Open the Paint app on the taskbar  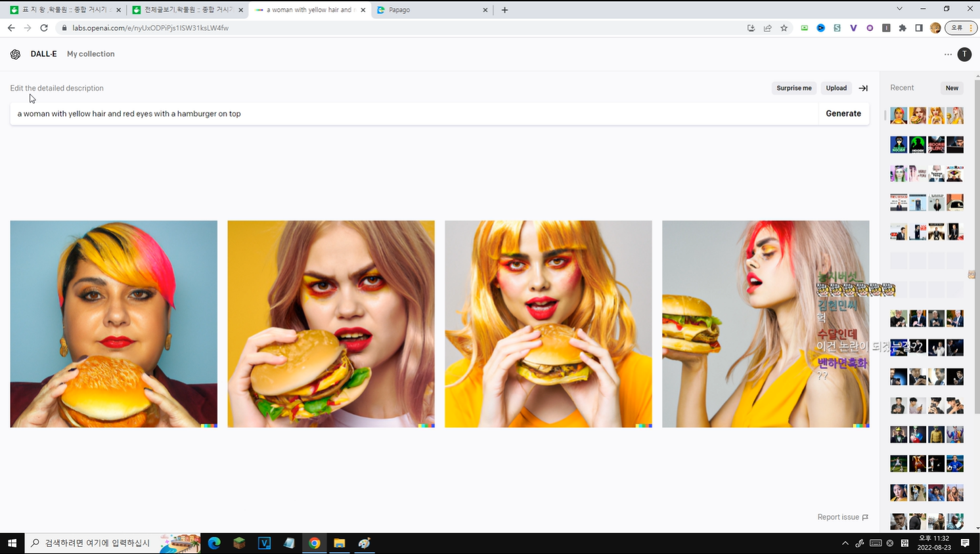pyautogui.click(x=364, y=543)
